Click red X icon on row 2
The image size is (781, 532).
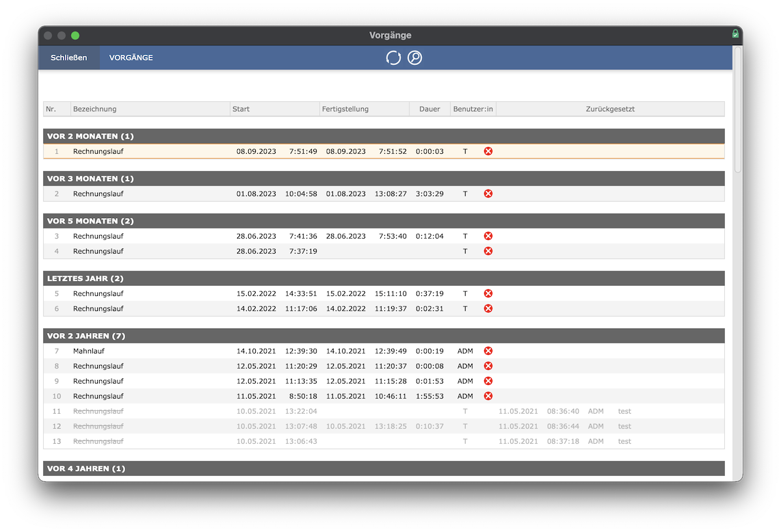[x=488, y=194]
